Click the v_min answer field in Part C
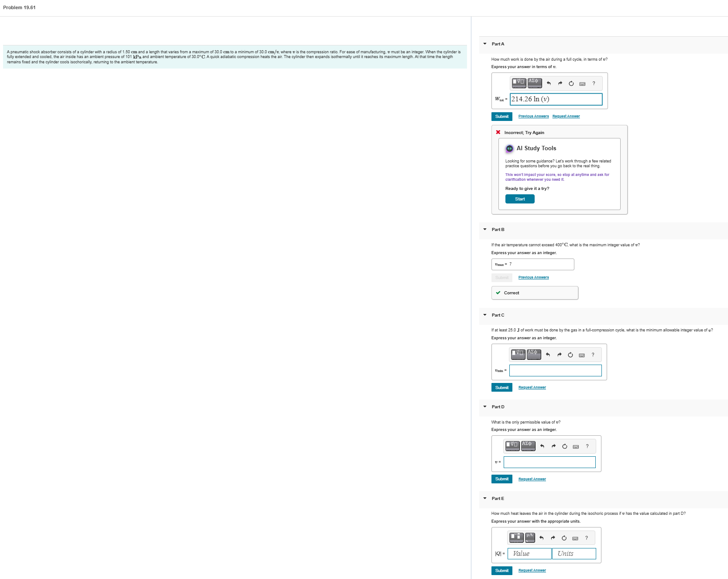 point(555,370)
